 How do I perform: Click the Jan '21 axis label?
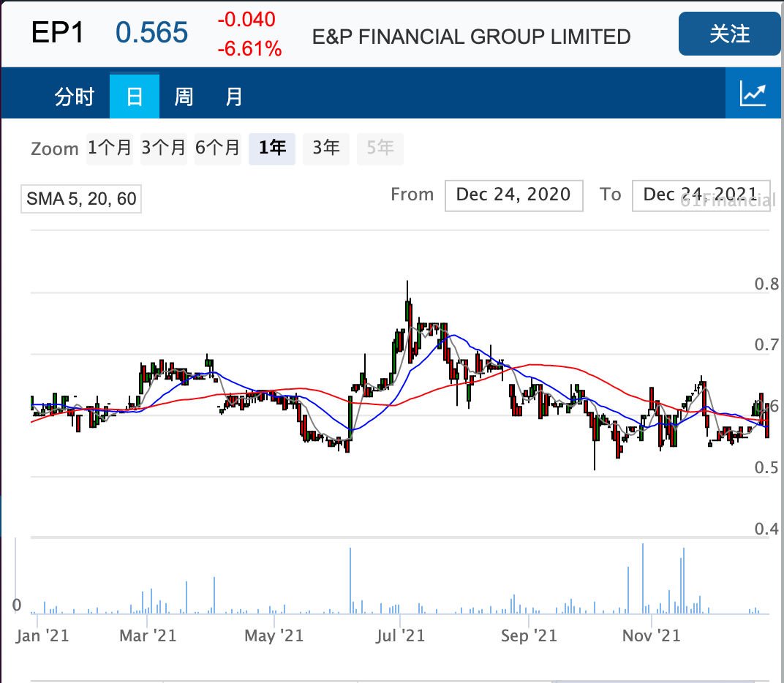[42, 635]
